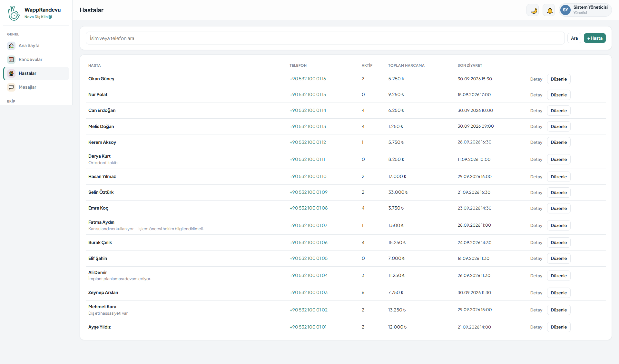Click the WappRandevu hand logo icon
619x364 pixels.
click(x=14, y=13)
